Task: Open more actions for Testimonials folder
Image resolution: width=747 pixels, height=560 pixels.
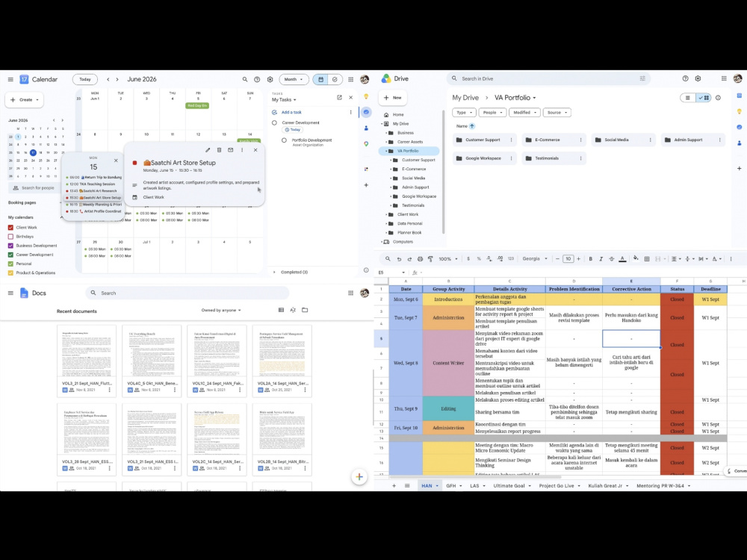Action: click(x=580, y=158)
